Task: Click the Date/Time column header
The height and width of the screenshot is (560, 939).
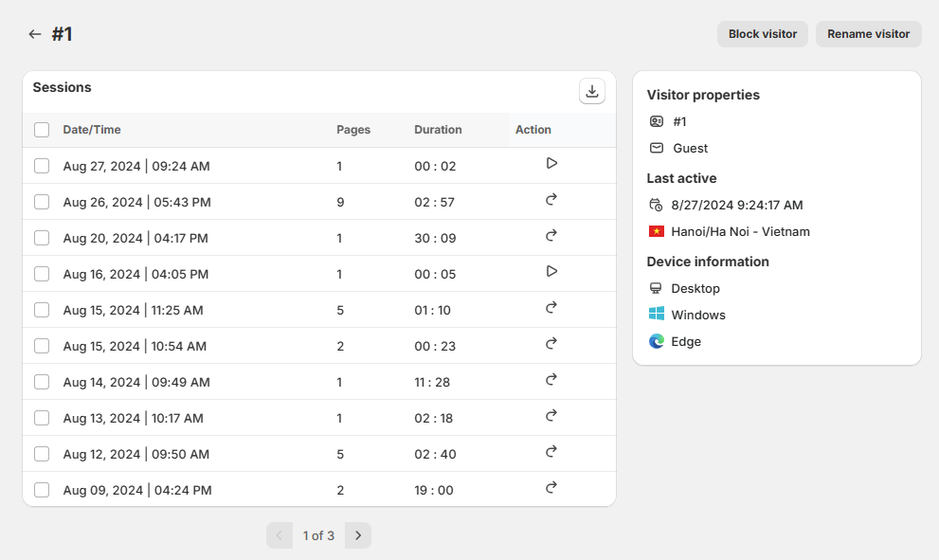Action: (92, 130)
